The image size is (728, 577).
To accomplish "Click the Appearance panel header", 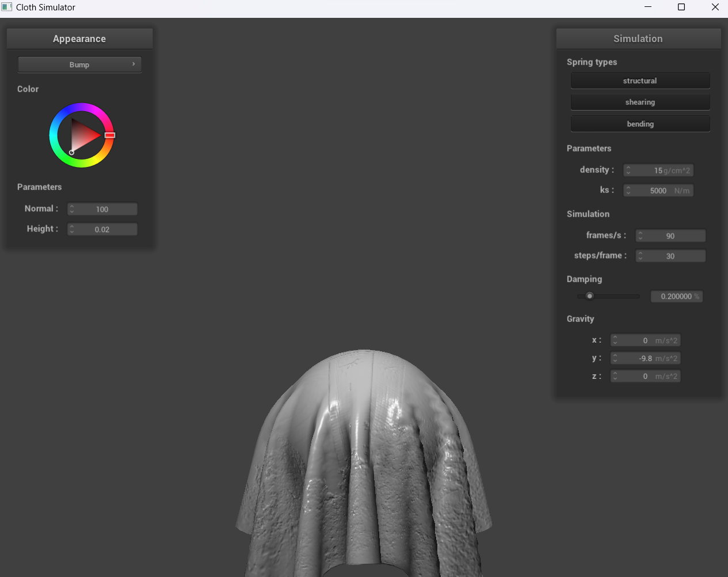I will (x=79, y=39).
